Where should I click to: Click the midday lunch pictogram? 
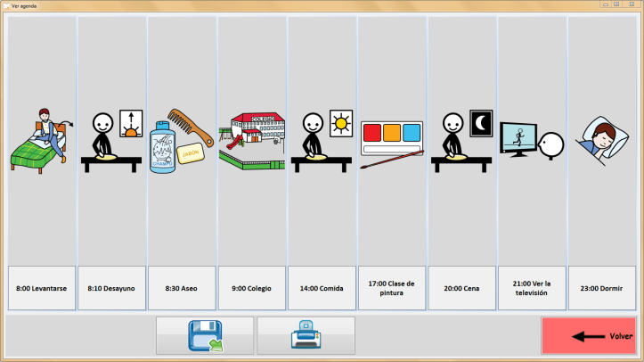pos(322,140)
